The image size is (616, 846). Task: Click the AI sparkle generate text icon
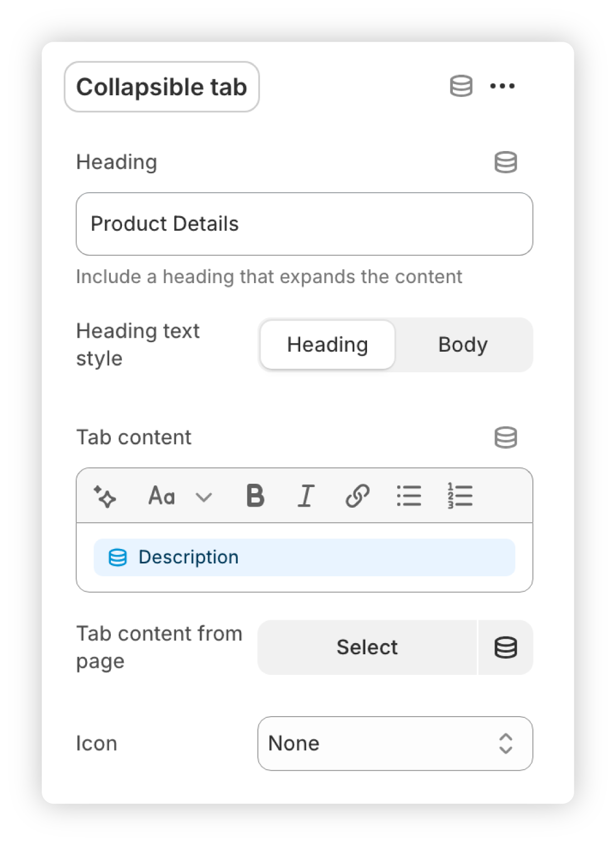click(x=105, y=496)
